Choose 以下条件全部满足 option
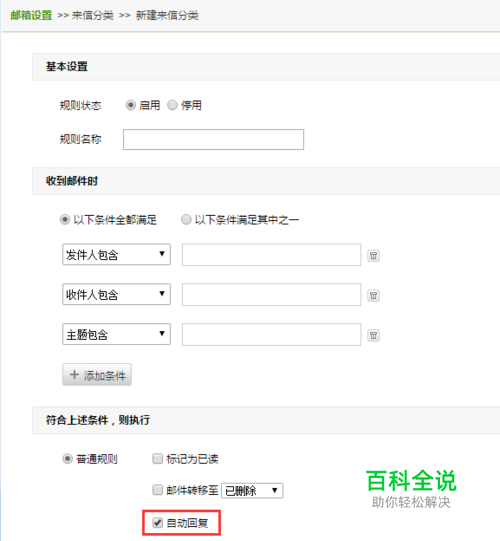Screen dimensions: 500x541 65,220
